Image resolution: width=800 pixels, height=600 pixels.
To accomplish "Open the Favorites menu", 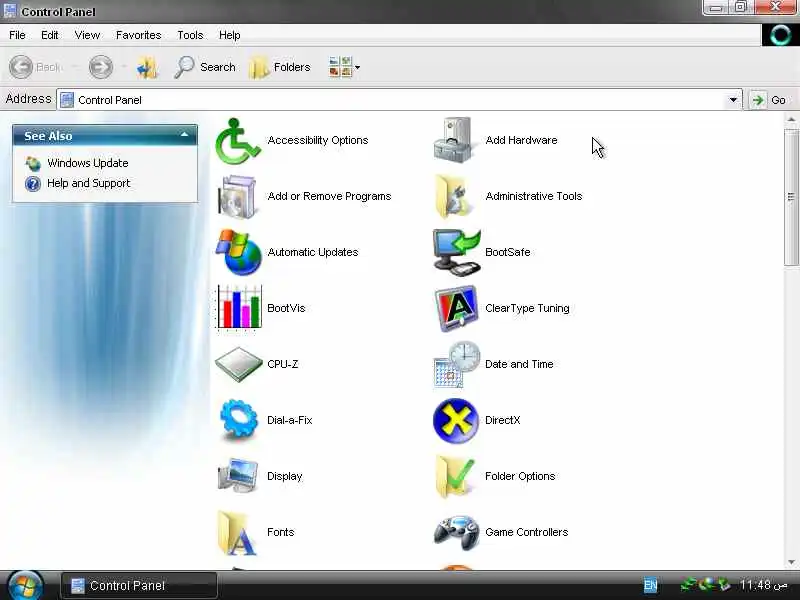I will [138, 35].
